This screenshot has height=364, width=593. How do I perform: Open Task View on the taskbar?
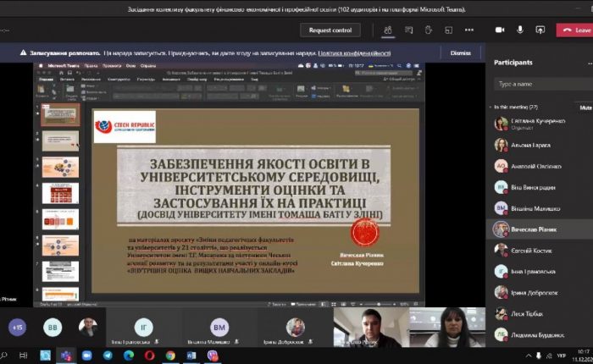[23, 356]
